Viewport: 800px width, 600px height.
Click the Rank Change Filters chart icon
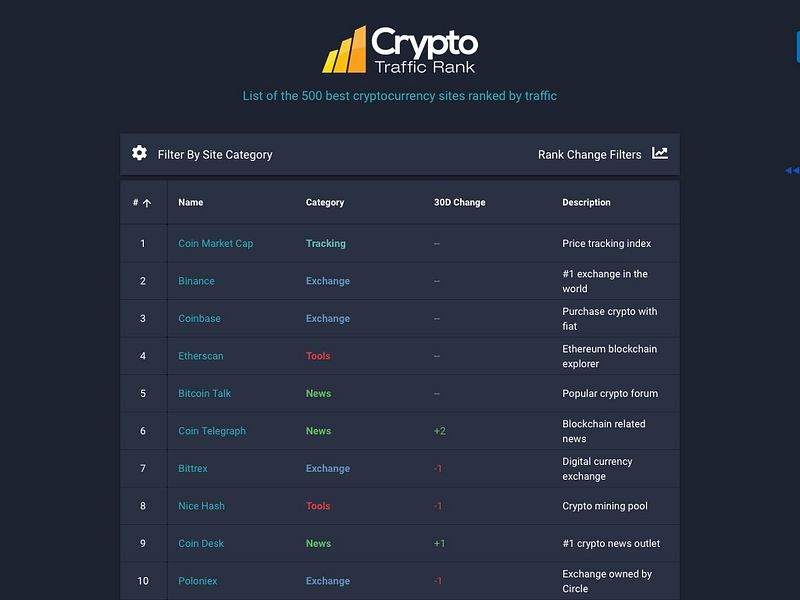tap(659, 154)
